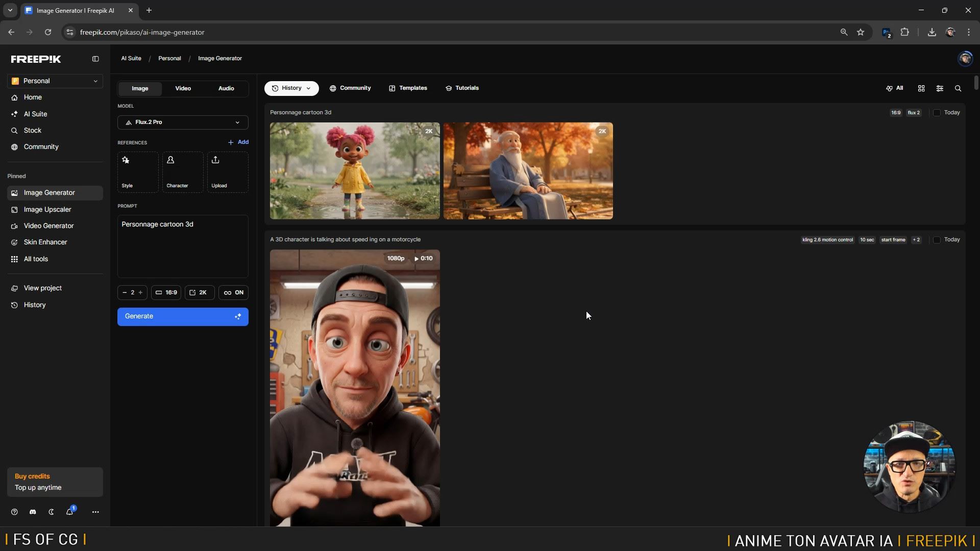Open the generated grandfather image thumbnail
This screenshot has width=980, height=551.
click(x=528, y=170)
